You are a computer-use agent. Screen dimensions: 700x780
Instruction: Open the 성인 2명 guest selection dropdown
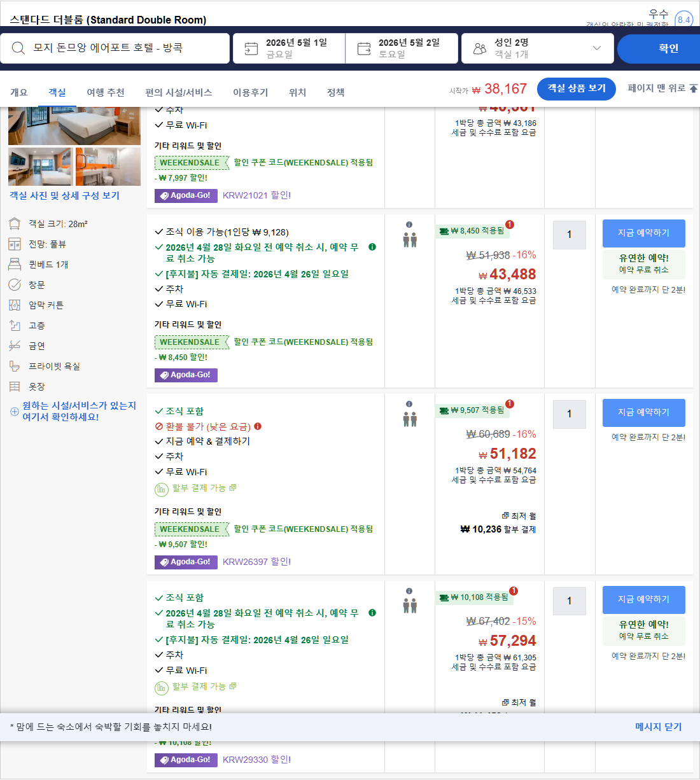(x=596, y=48)
